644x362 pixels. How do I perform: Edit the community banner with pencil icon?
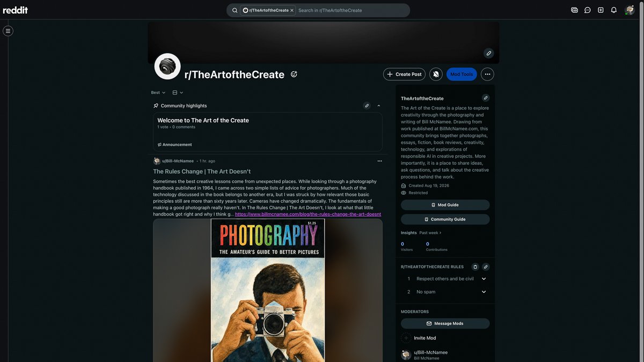pos(488,53)
